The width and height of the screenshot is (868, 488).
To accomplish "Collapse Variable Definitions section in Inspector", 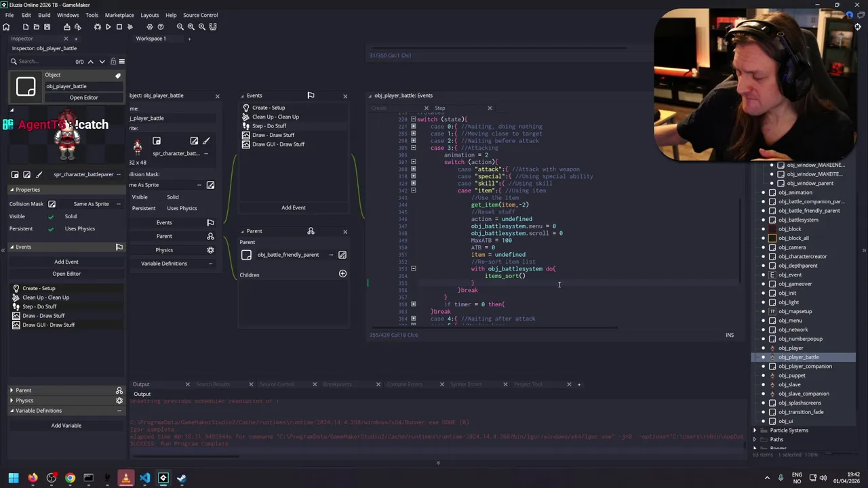I will point(12,411).
